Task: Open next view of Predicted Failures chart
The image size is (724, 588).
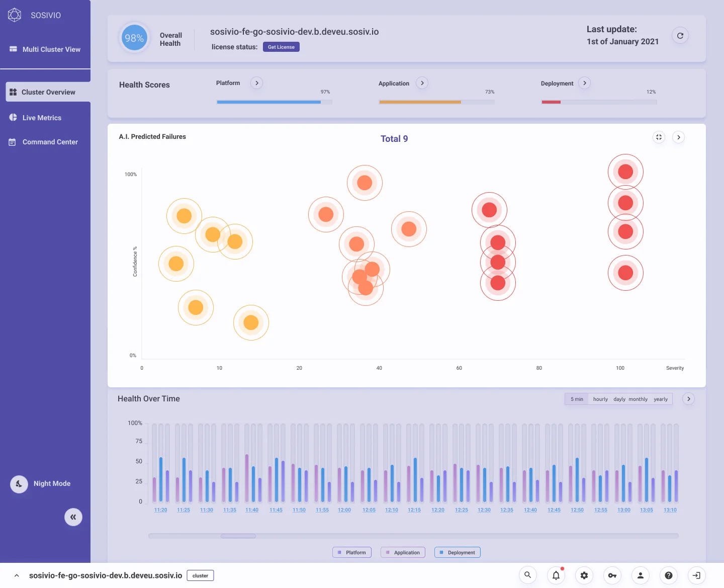Action: [679, 137]
